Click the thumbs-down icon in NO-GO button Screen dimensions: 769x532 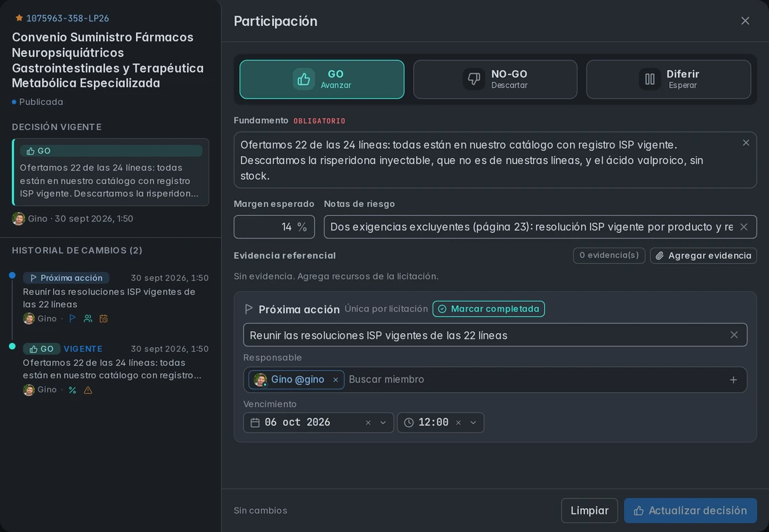click(x=474, y=79)
